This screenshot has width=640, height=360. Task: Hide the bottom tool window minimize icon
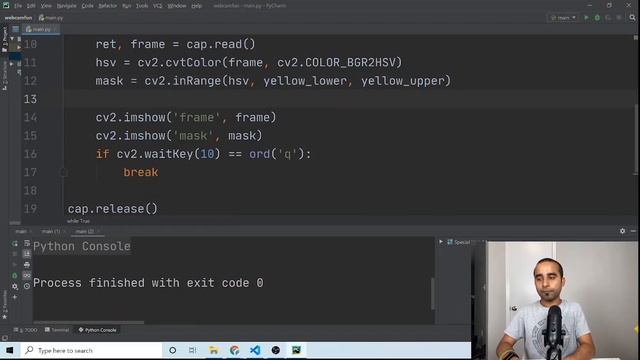(x=633, y=231)
